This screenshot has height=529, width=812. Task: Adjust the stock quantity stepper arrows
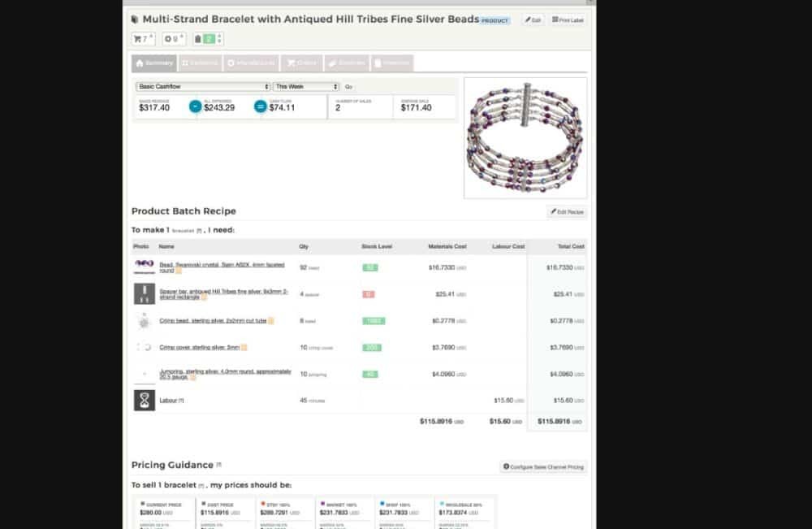click(x=219, y=39)
